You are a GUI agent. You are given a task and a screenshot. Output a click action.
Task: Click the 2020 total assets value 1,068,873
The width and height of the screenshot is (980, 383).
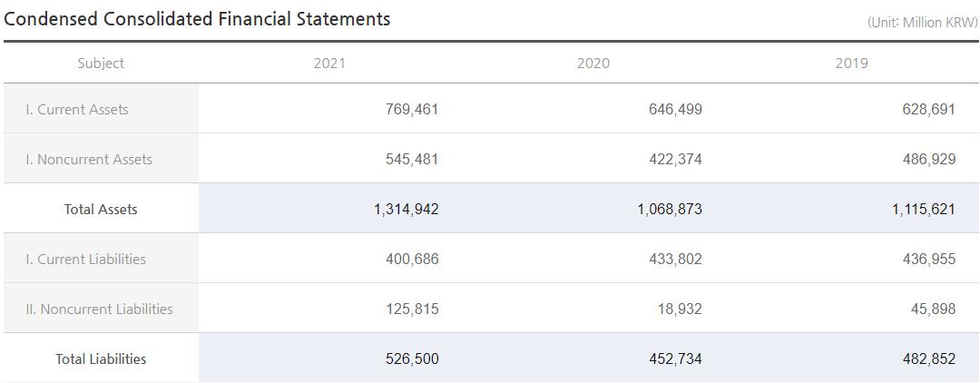[669, 209]
